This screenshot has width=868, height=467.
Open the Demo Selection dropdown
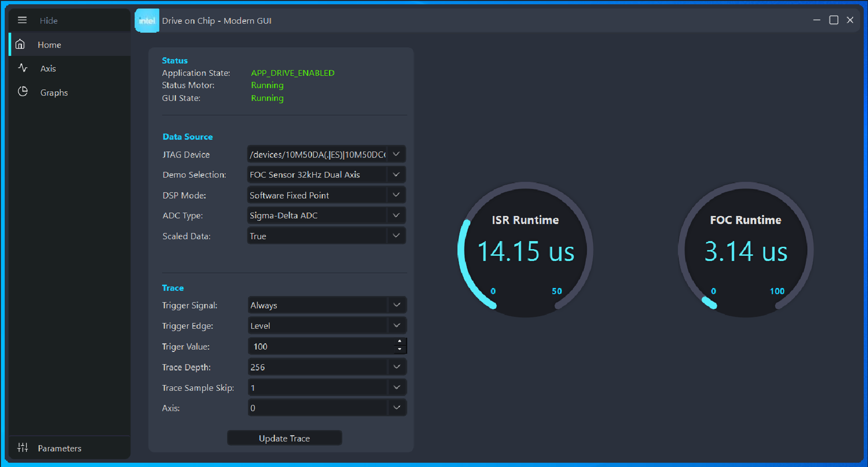tap(396, 175)
